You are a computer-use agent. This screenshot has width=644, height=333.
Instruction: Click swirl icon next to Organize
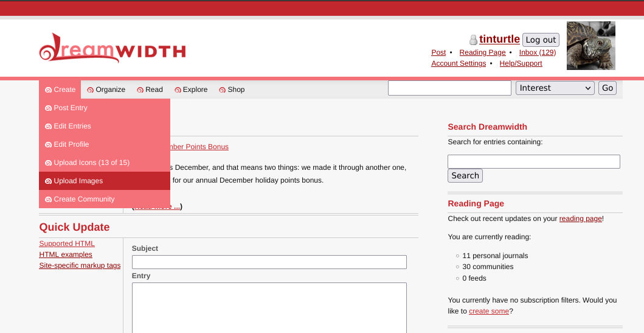[91, 90]
